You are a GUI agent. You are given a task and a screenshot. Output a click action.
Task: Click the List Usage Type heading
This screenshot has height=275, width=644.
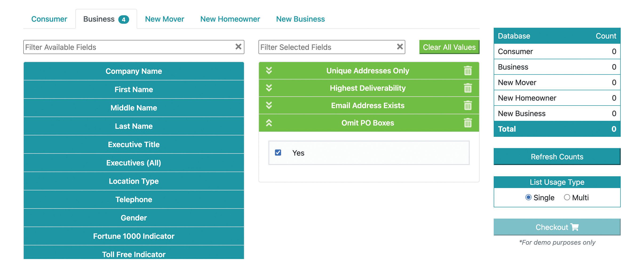click(557, 182)
